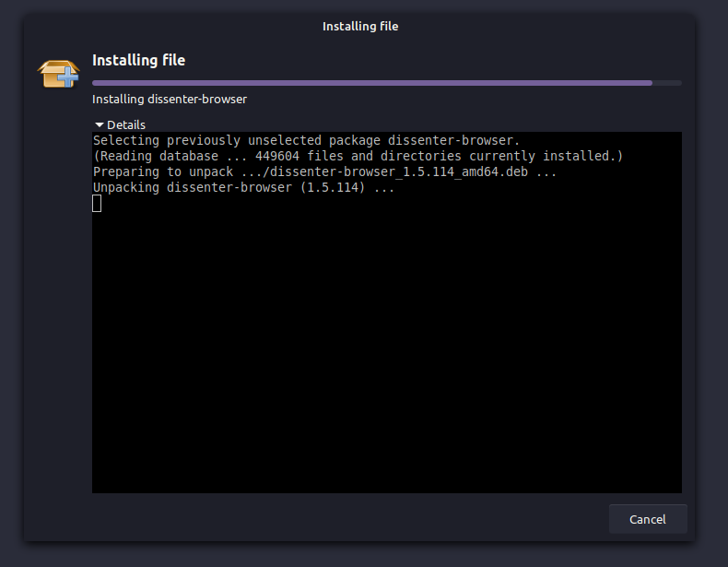Click the terminal cursor block
728x567 pixels.
coord(97,204)
